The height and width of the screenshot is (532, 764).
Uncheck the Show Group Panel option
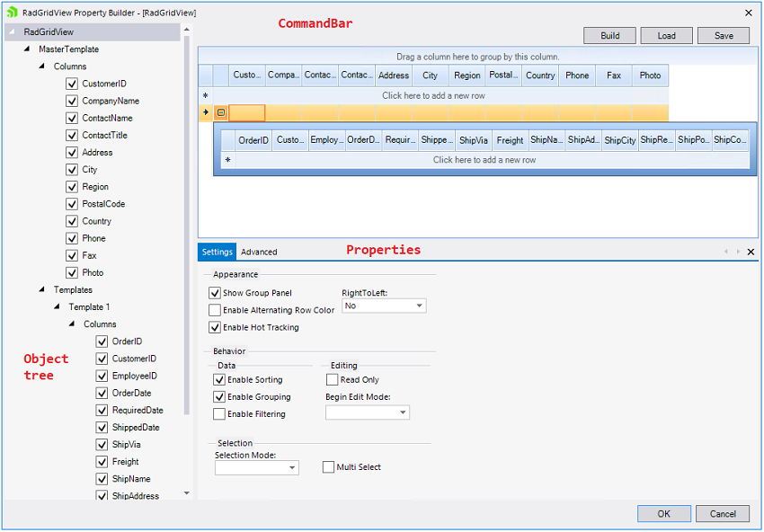[x=214, y=292]
